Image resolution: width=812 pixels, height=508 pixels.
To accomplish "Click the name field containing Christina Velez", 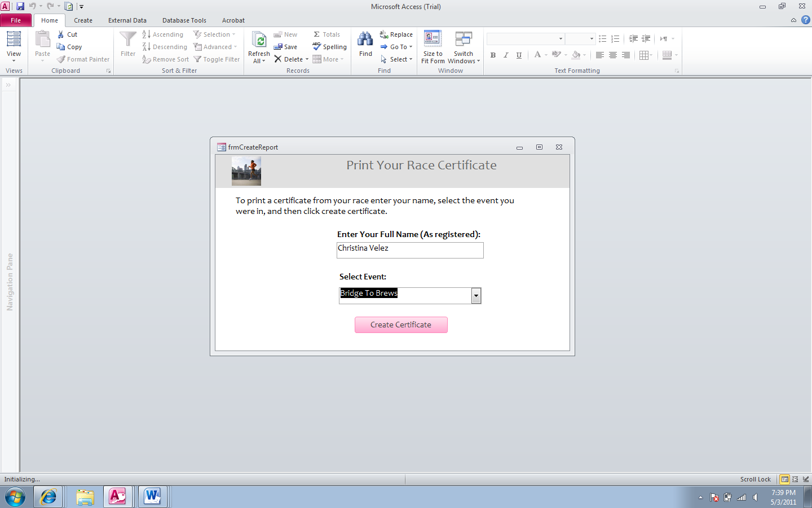I will point(410,250).
